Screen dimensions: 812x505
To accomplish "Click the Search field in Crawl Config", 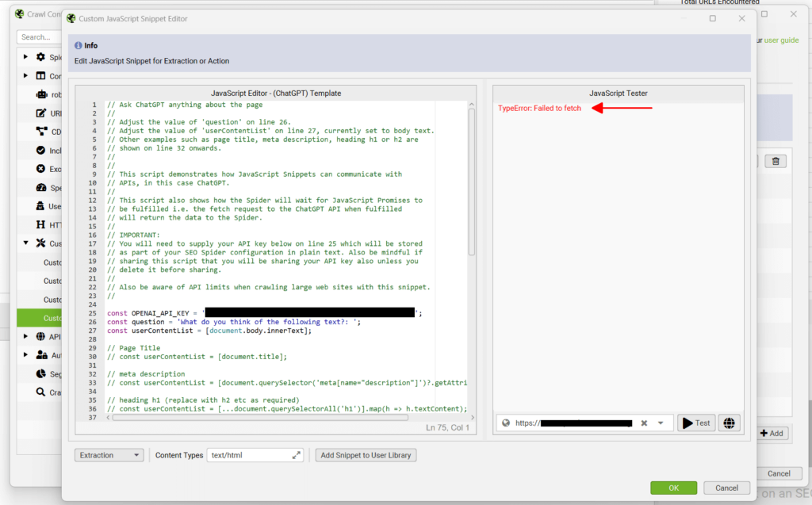I will (38, 36).
